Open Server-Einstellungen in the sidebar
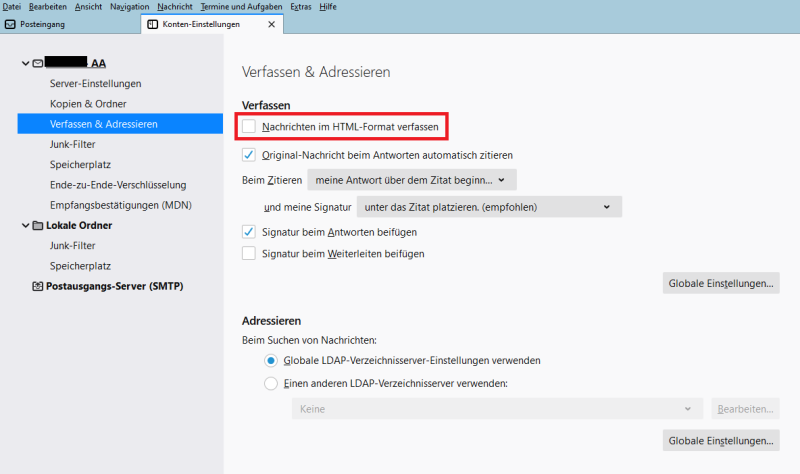Viewport: 800px width, 474px height. click(x=95, y=84)
